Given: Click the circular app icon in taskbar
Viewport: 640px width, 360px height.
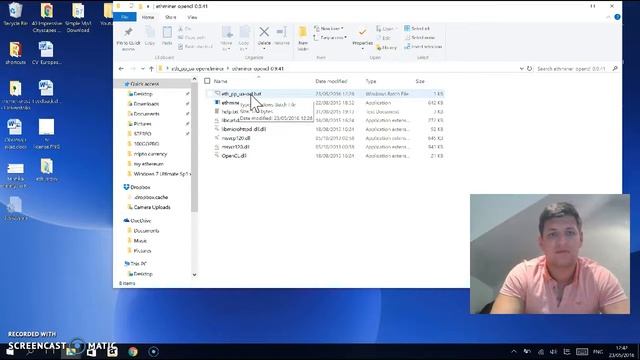Looking at the screenshot, I should (153, 351).
